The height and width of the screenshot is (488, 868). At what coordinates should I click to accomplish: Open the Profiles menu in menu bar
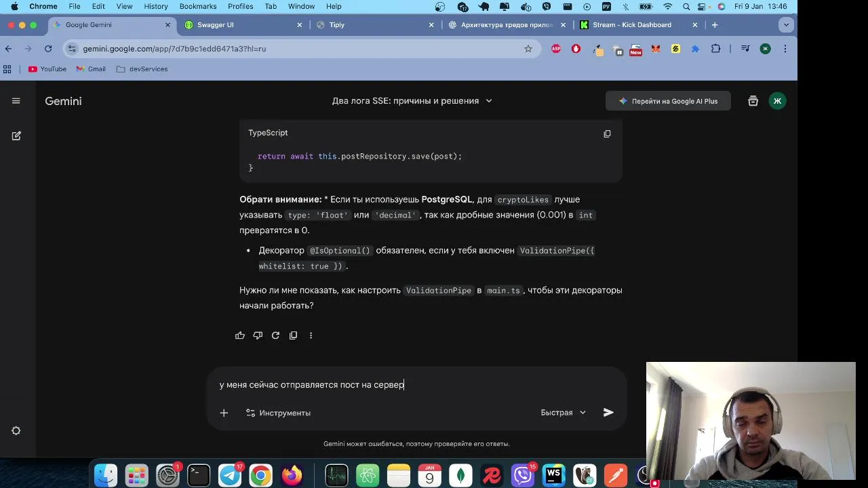240,6
